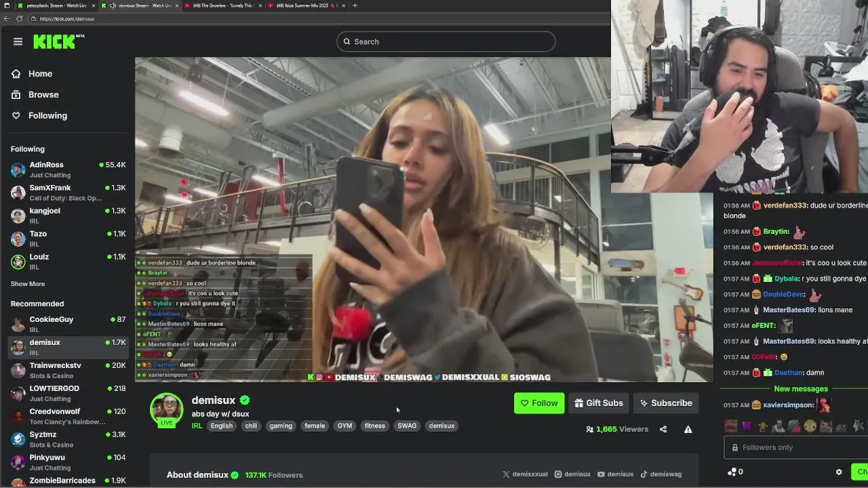Reload the page with refresh icon
This screenshot has height=488, width=868.
(x=19, y=19)
